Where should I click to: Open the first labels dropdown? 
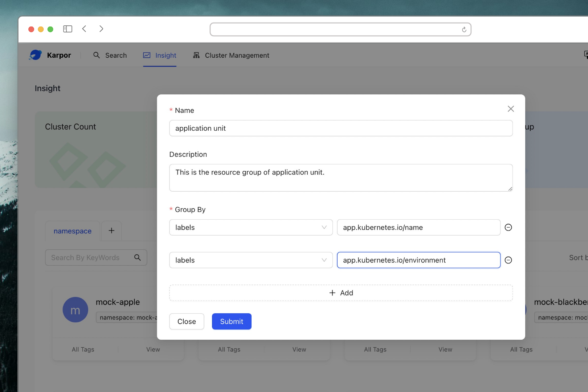coord(251,228)
